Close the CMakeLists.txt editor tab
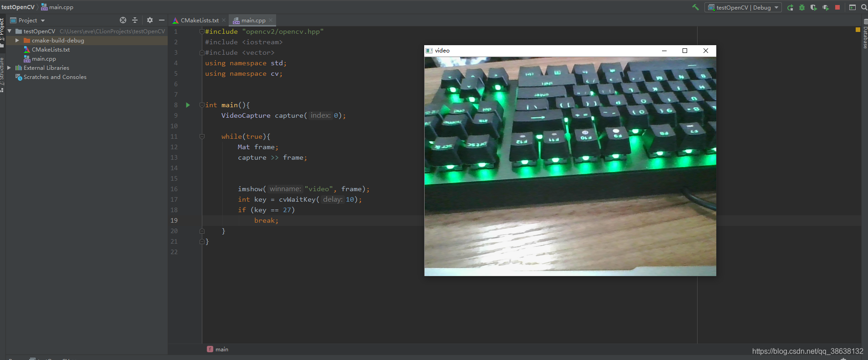 tap(224, 20)
